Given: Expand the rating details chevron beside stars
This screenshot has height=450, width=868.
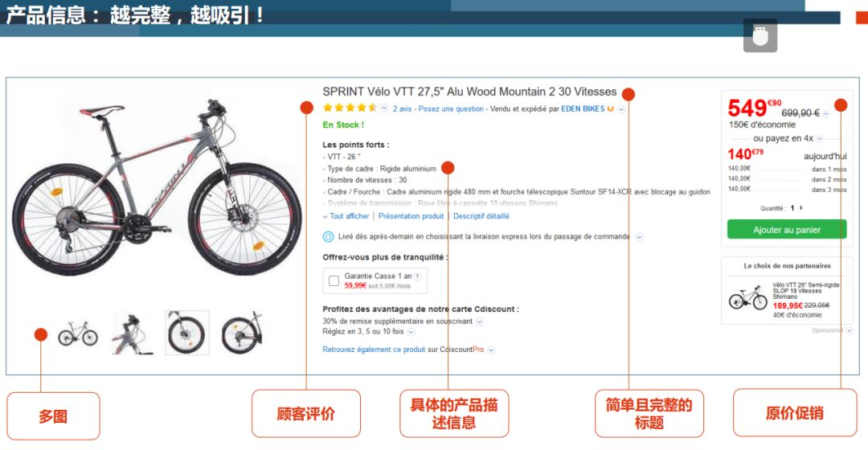Looking at the screenshot, I should [x=384, y=108].
